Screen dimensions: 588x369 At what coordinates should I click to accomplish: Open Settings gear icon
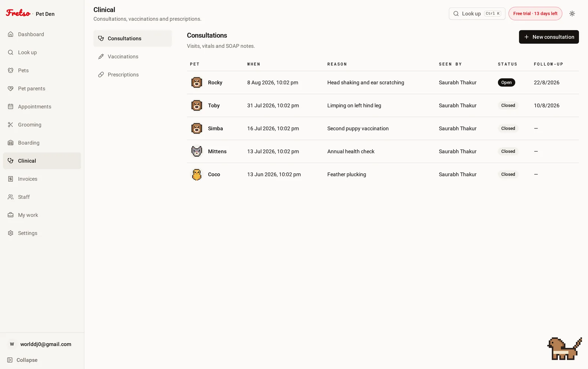pyautogui.click(x=11, y=233)
